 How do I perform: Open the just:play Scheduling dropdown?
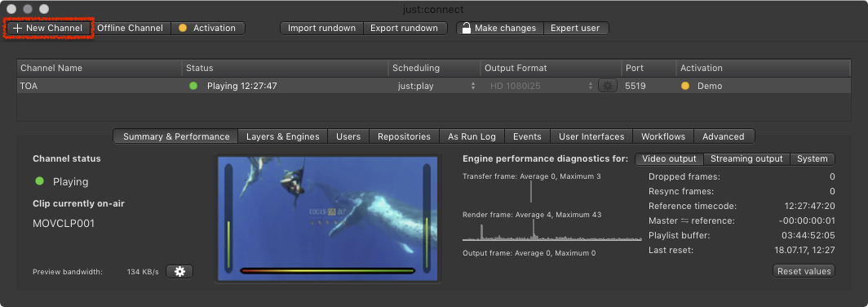pos(436,86)
